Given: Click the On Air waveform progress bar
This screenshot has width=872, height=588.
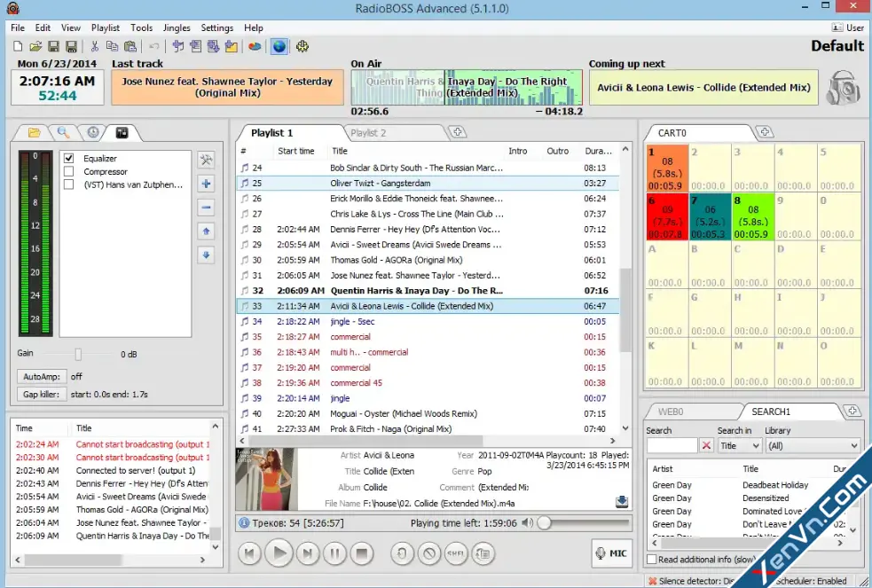Looking at the screenshot, I should pyautogui.click(x=467, y=87).
